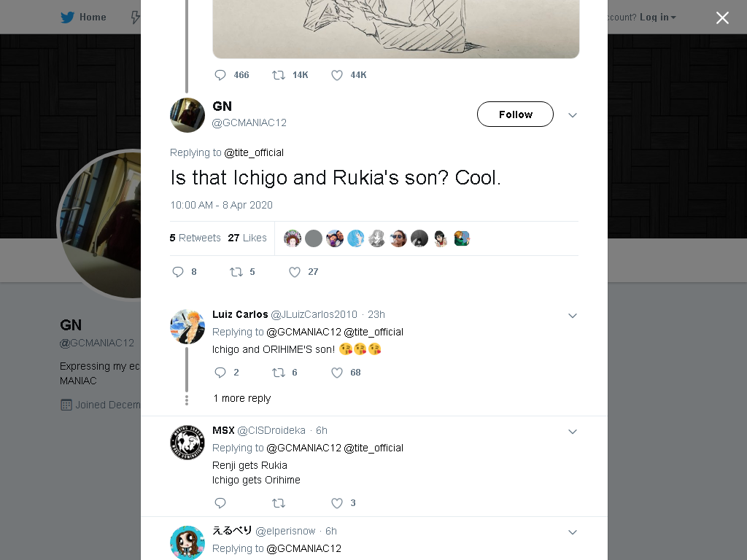Viewport: 747px width, 560px height.
Task: Like the parent tweet with 44K likes
Action: tap(337, 75)
